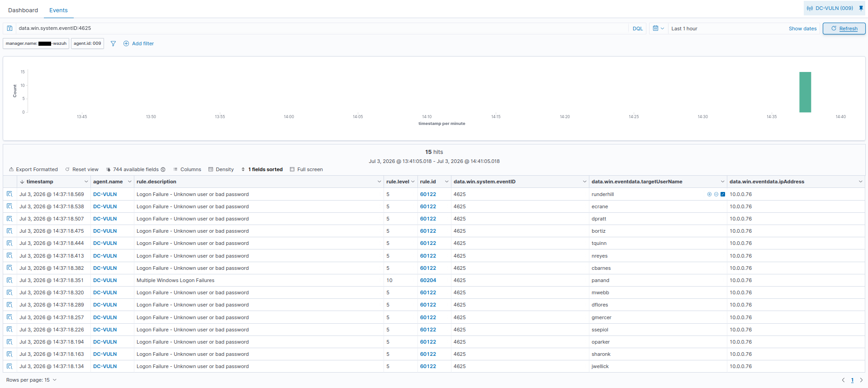Switch to the Dashboard tab
The width and height of the screenshot is (868, 388).
23,10
